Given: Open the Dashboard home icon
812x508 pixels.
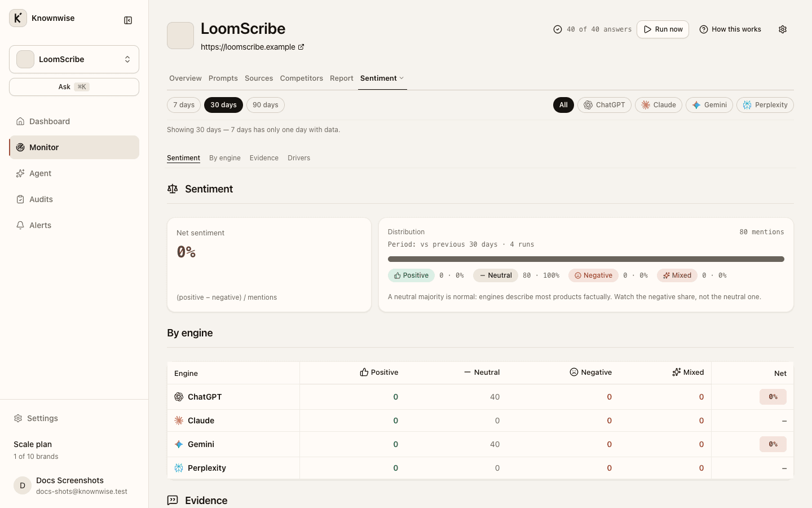Looking at the screenshot, I should [20, 121].
